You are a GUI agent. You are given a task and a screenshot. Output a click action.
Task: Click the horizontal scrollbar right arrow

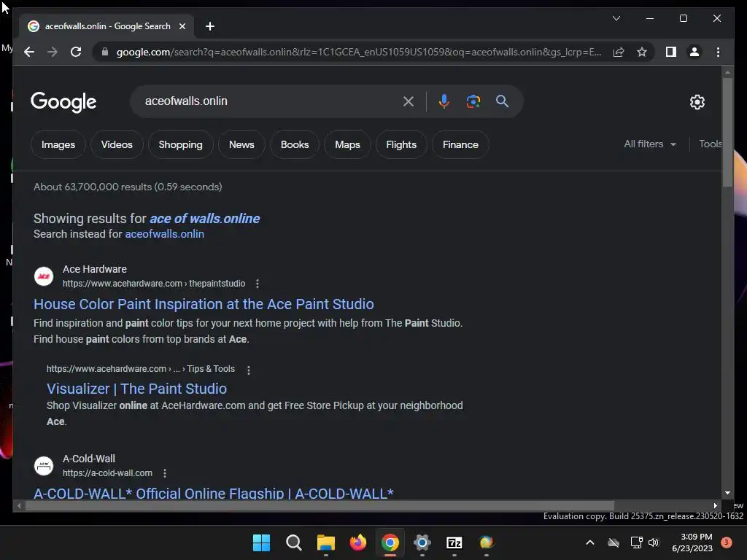(715, 505)
